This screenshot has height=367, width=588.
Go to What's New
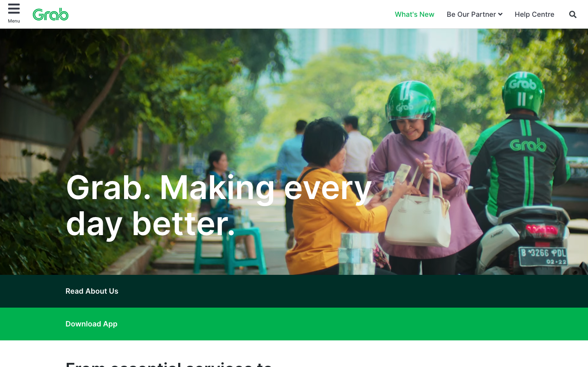414,14
